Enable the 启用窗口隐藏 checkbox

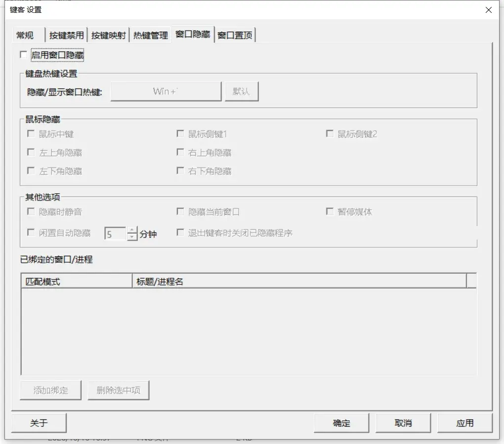click(x=23, y=55)
